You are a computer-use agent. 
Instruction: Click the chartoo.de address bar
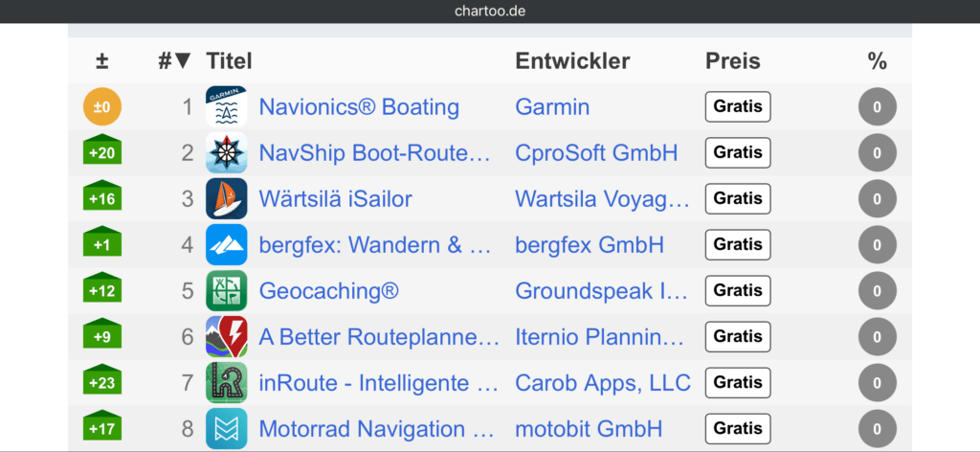click(490, 11)
